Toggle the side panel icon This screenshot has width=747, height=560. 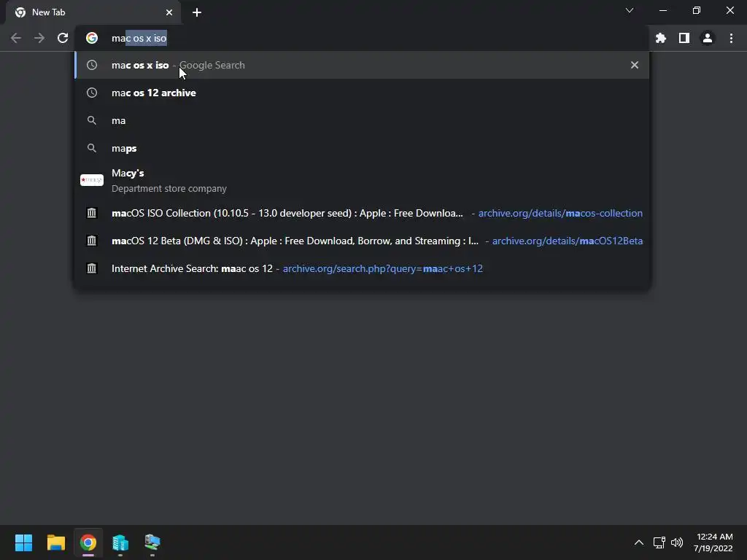pos(684,38)
